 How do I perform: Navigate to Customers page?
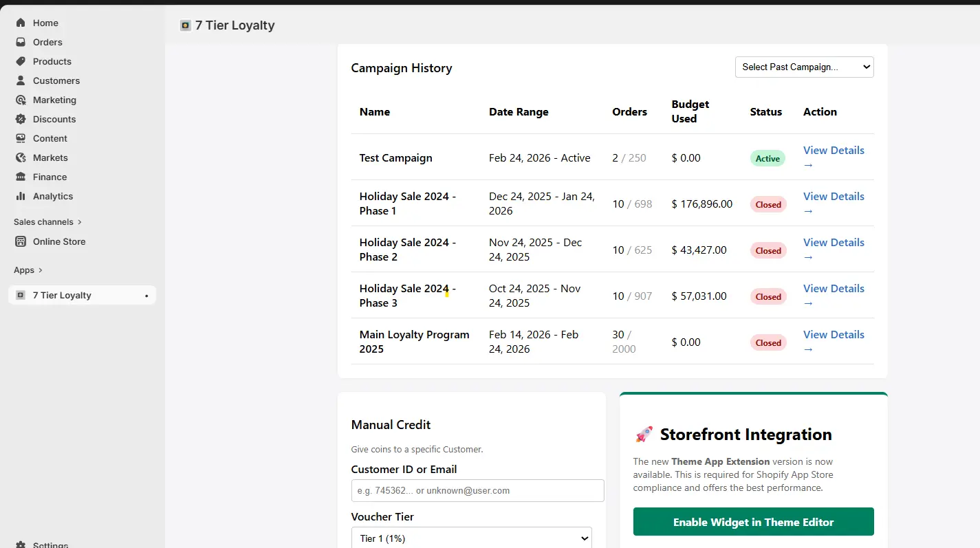(x=56, y=80)
